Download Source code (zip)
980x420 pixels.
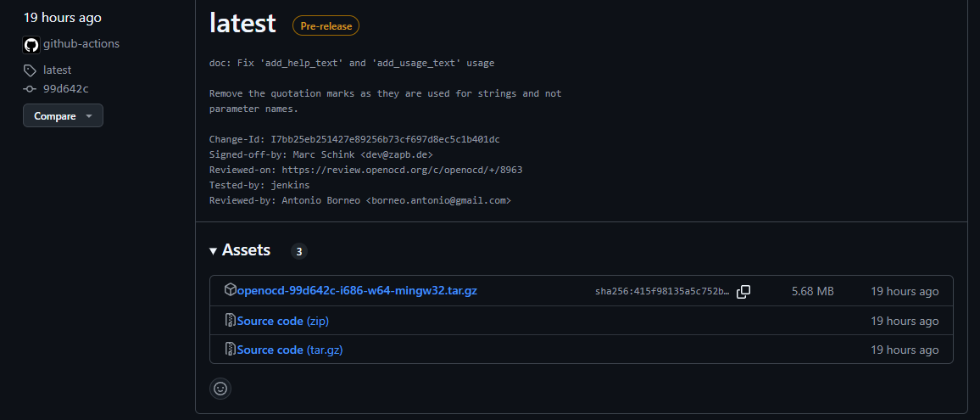pyautogui.click(x=282, y=321)
